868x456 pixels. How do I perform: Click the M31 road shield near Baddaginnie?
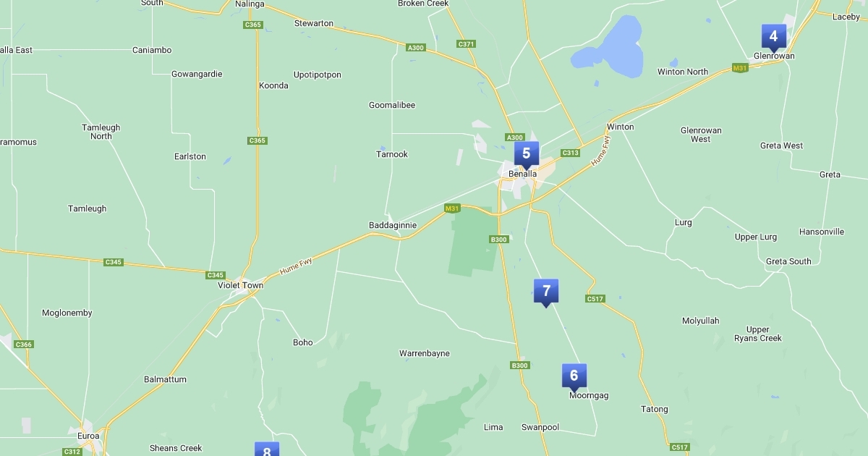point(452,208)
